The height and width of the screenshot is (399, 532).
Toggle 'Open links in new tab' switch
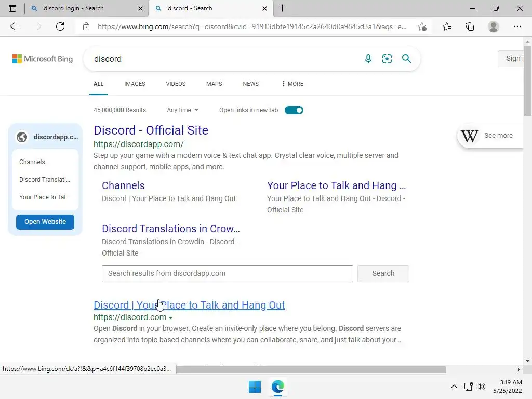[x=294, y=110]
